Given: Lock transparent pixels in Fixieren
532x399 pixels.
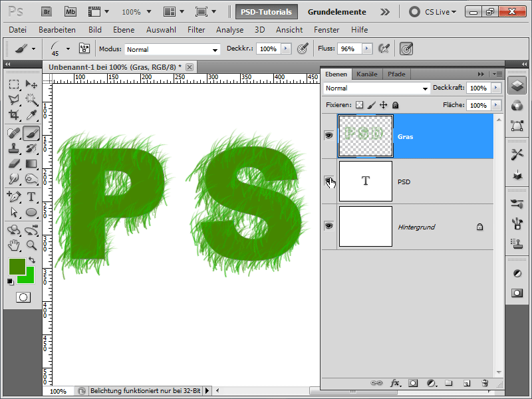Looking at the screenshot, I should tap(359, 105).
